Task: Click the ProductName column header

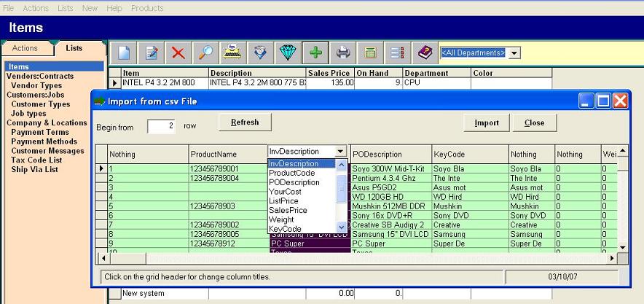Action: [228, 154]
